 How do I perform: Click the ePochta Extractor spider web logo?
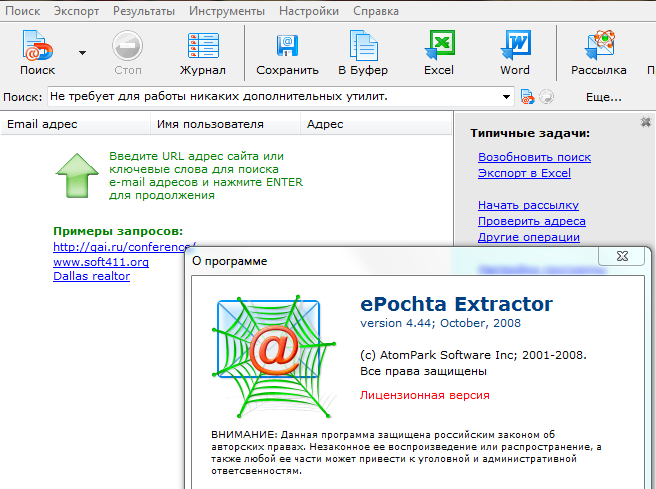[274, 356]
